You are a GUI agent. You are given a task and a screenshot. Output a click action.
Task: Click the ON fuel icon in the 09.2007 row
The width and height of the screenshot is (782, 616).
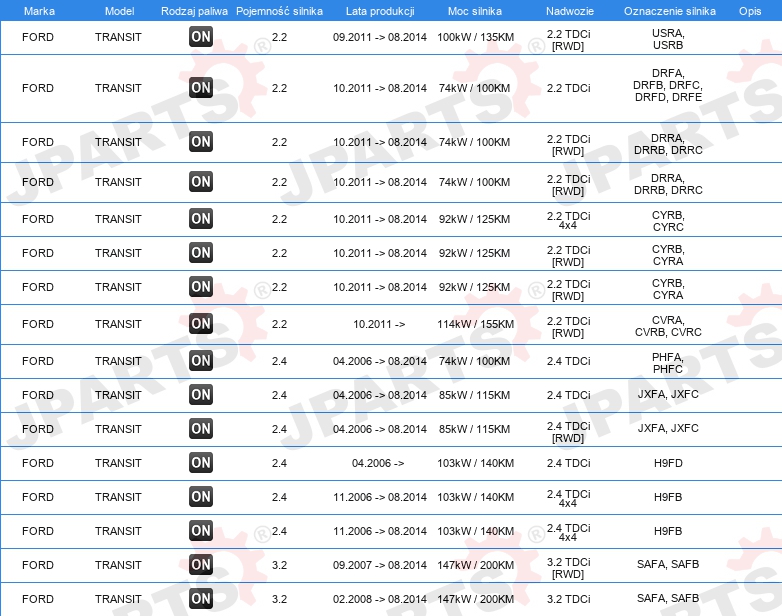[201, 565]
